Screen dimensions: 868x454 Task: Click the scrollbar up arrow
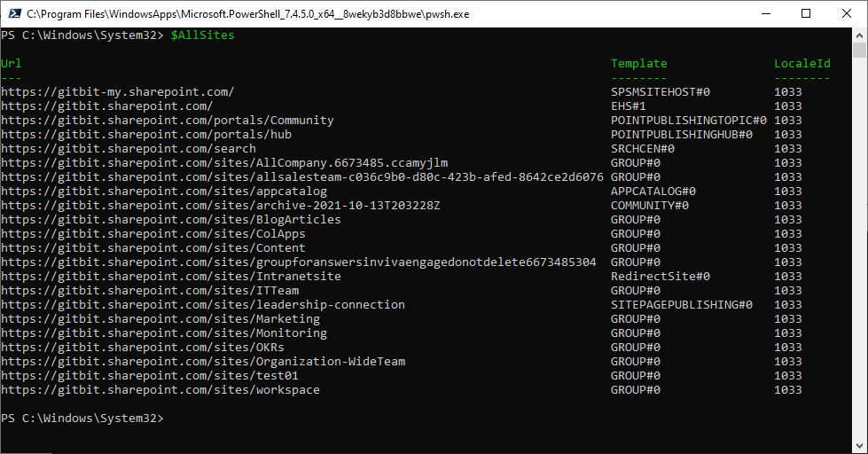[859, 35]
